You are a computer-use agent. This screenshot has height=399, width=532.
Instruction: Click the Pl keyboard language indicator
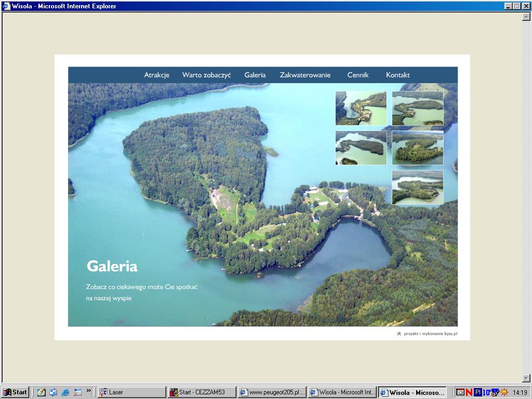click(477, 392)
